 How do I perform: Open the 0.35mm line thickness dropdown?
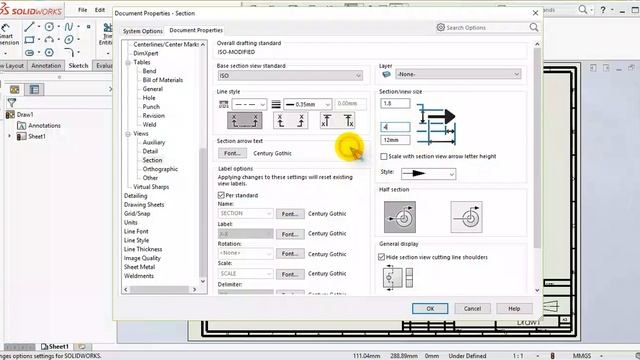click(307, 104)
